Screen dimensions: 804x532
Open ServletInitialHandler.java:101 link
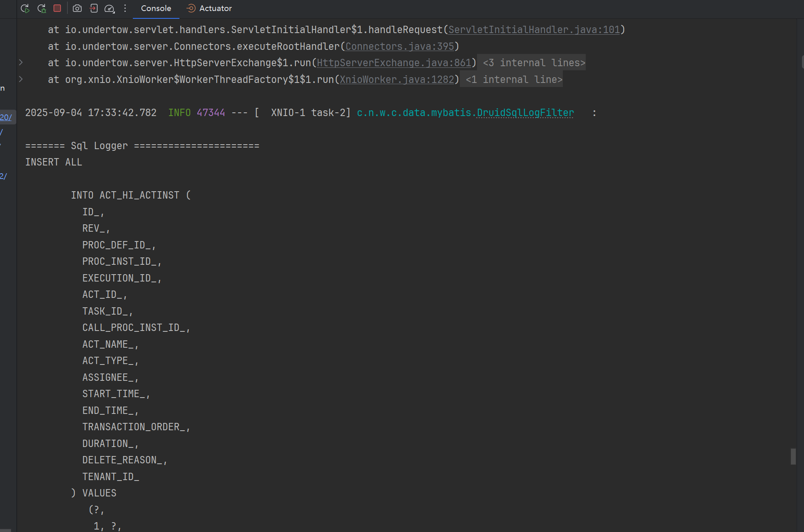point(534,30)
